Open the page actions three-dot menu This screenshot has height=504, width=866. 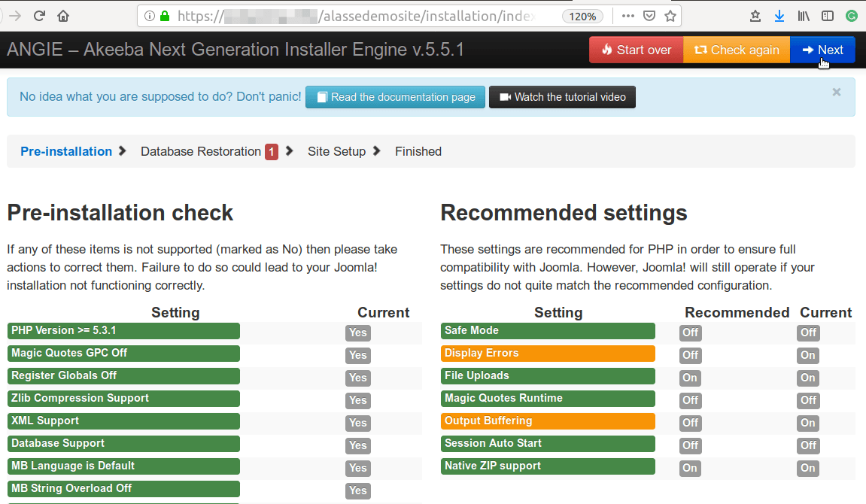(x=628, y=16)
